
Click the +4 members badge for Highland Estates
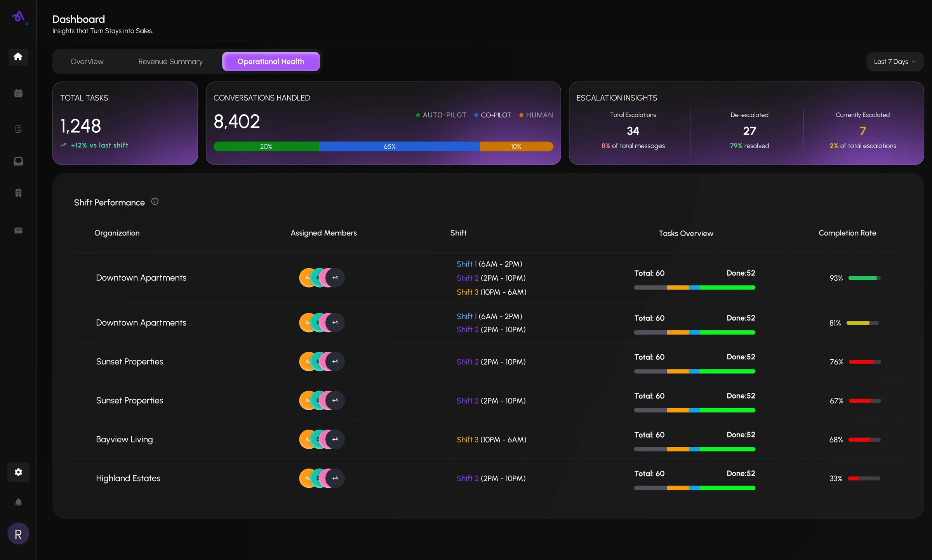point(335,478)
